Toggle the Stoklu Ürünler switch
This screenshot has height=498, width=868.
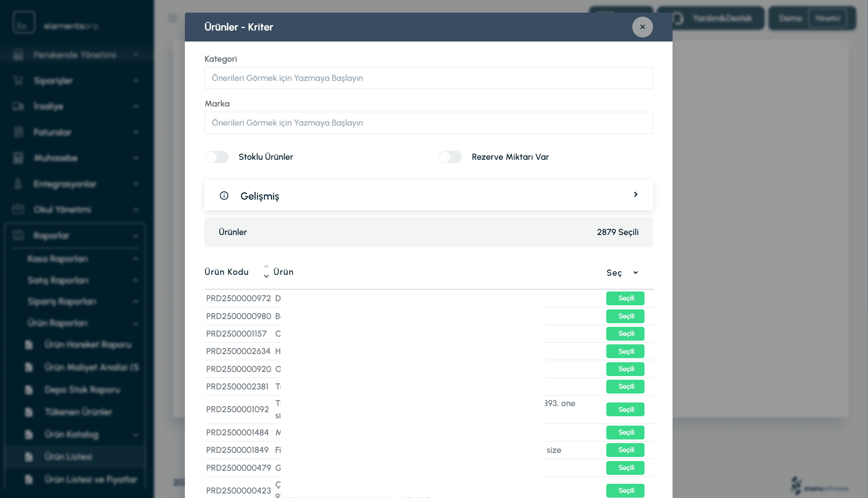coord(217,157)
